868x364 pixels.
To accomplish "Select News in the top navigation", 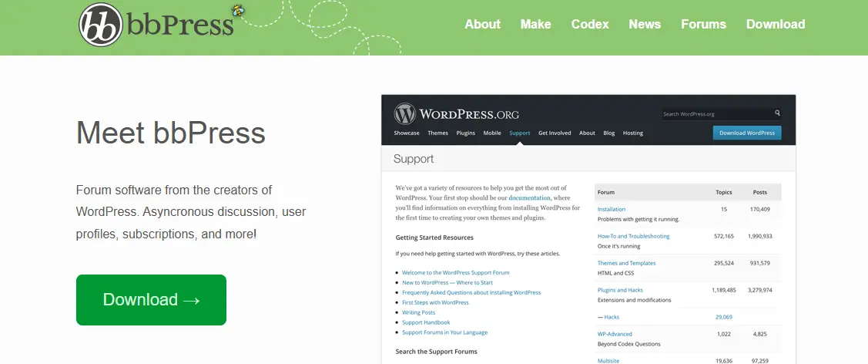I will click(645, 24).
